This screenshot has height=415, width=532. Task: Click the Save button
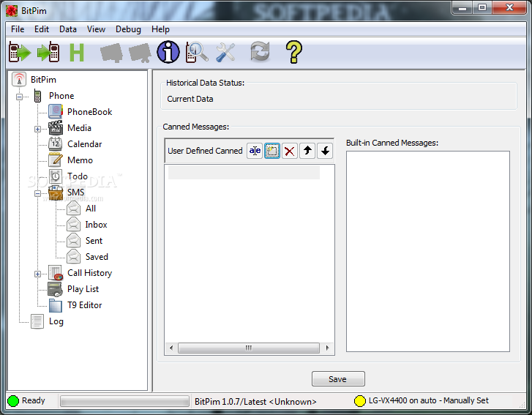338,378
